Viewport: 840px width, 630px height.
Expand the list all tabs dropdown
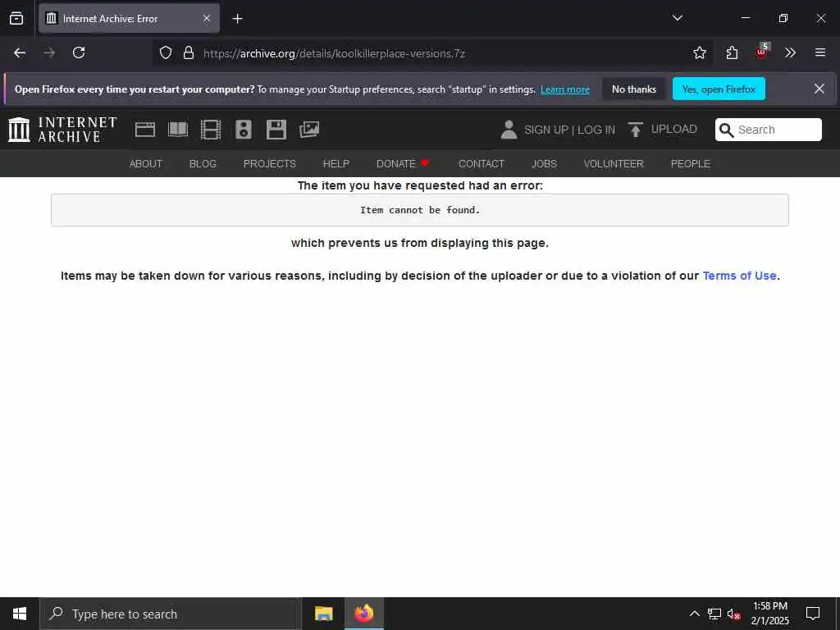pos(677,18)
